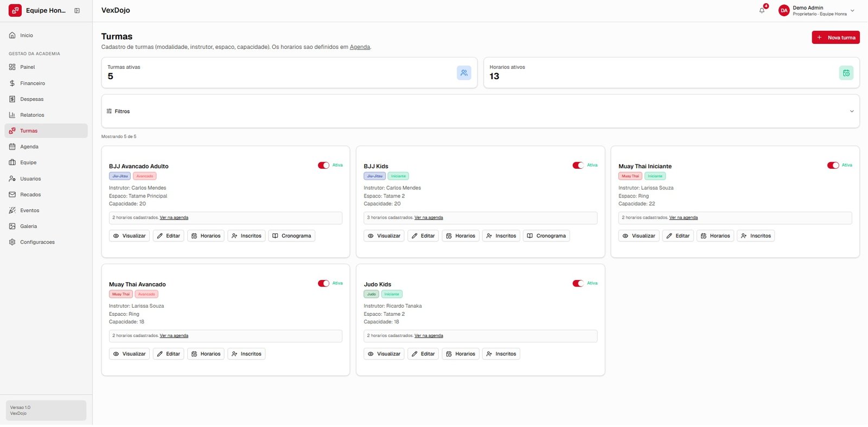Screen dimensions: 868x427
Task: Open Cronograma for BJJ Avancado Adulto
Action: (291, 236)
